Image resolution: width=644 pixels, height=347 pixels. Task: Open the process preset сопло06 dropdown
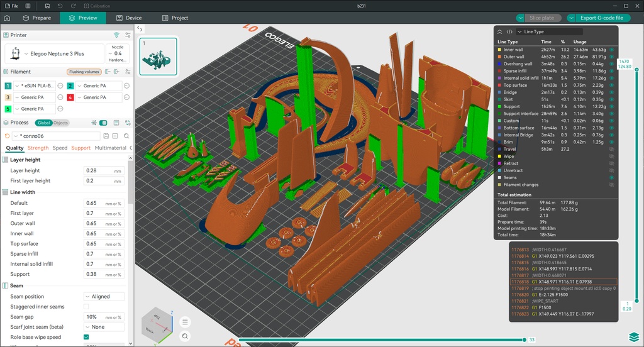(56, 136)
